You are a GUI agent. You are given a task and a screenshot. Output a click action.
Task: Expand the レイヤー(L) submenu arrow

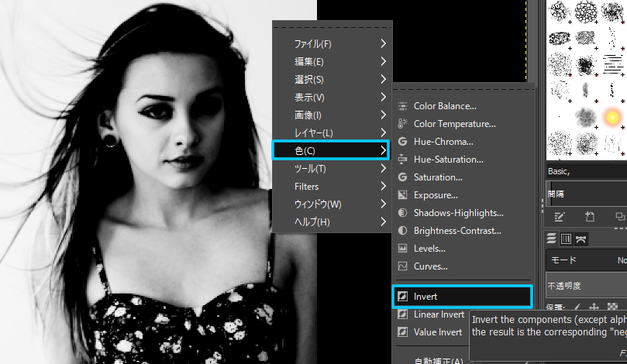pos(383,132)
